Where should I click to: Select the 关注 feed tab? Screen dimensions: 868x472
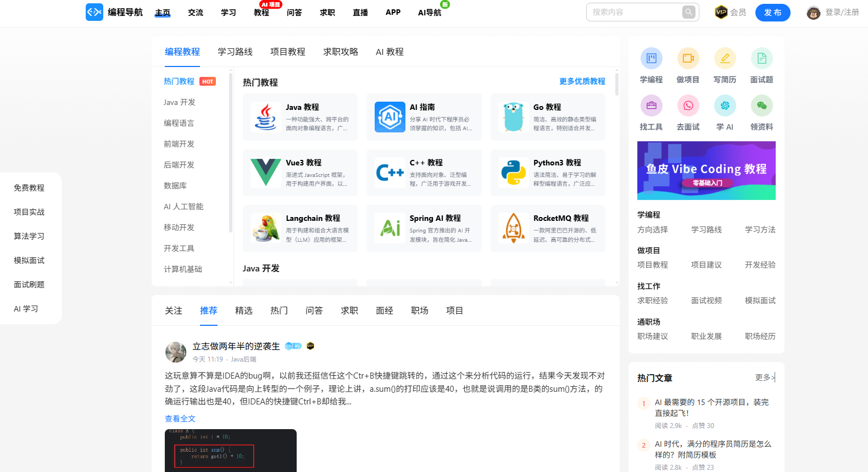174,310
